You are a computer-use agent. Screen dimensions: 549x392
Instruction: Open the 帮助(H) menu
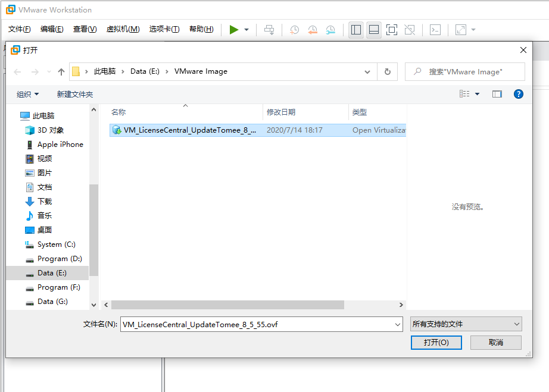click(201, 29)
